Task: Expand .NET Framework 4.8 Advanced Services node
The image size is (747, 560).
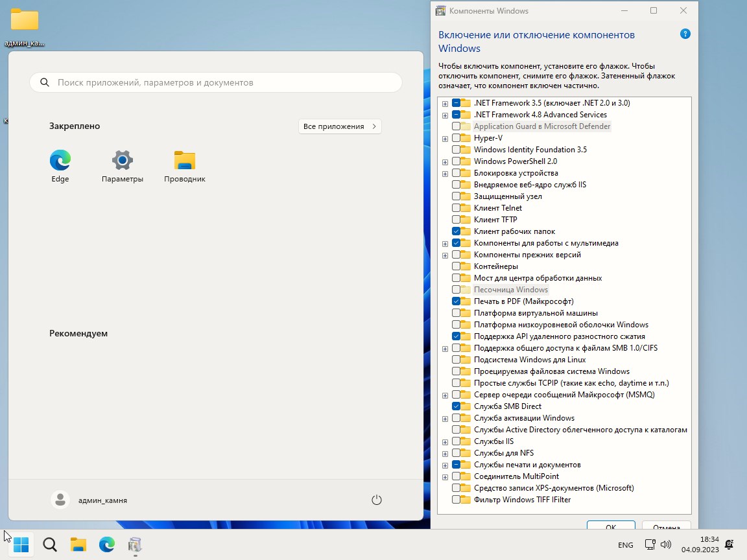Action: click(x=445, y=115)
